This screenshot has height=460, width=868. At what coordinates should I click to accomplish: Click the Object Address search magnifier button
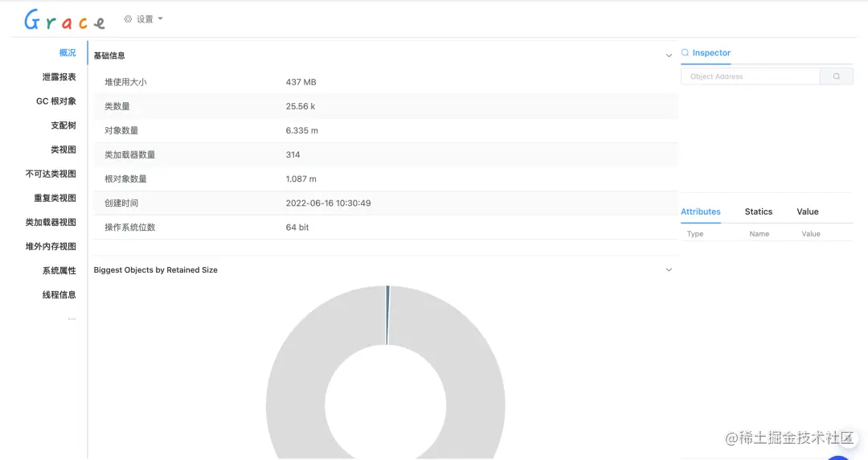click(837, 76)
